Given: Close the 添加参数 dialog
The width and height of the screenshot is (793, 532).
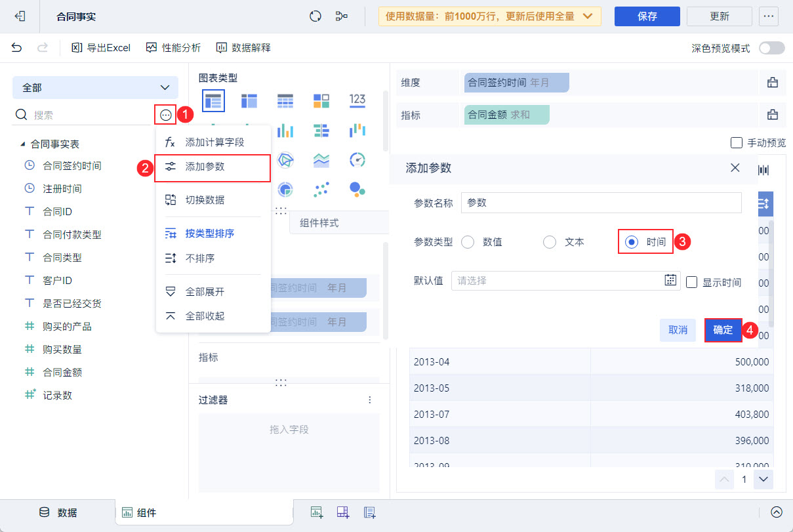Looking at the screenshot, I should pyautogui.click(x=735, y=168).
